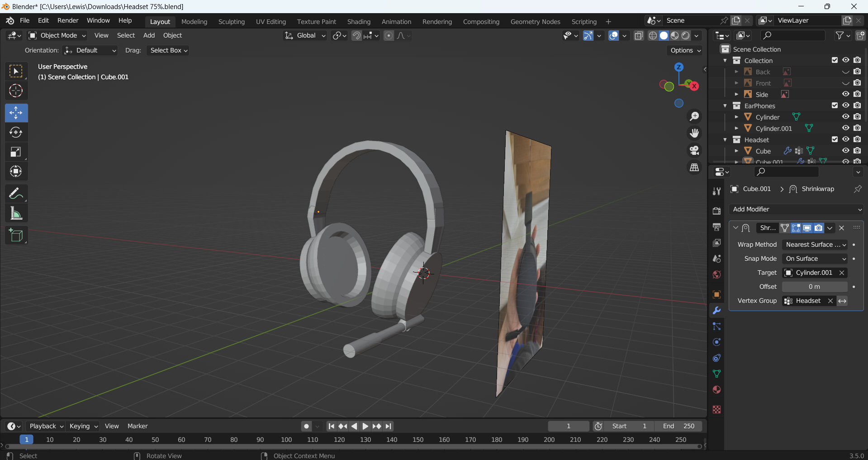Open the viewport Options button
This screenshot has width=868, height=460.
click(x=685, y=50)
